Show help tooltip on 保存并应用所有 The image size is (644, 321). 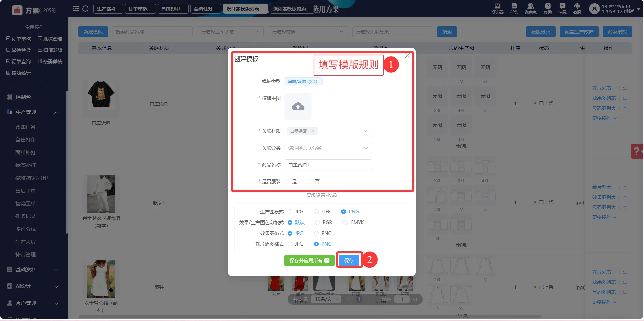pos(327,260)
